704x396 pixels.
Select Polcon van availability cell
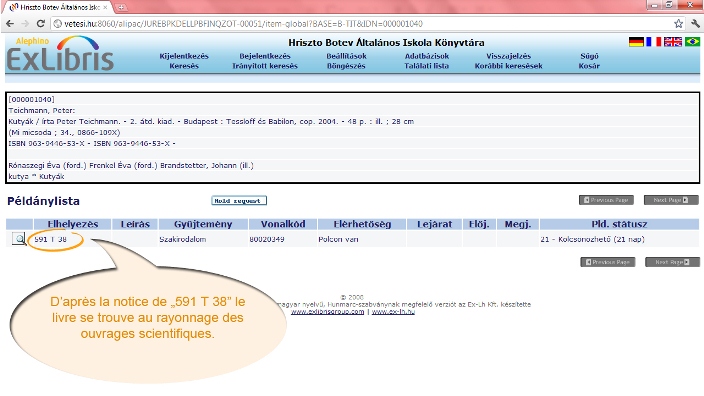click(338, 239)
